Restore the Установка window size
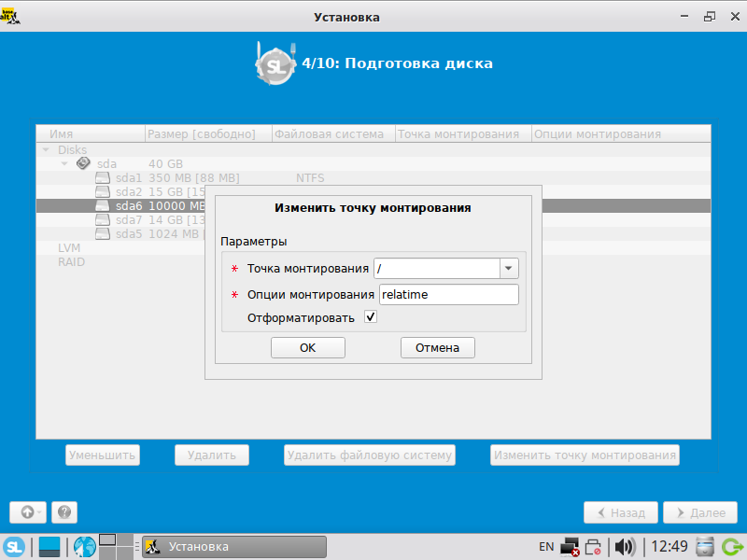The height and width of the screenshot is (560, 747). coord(710,16)
